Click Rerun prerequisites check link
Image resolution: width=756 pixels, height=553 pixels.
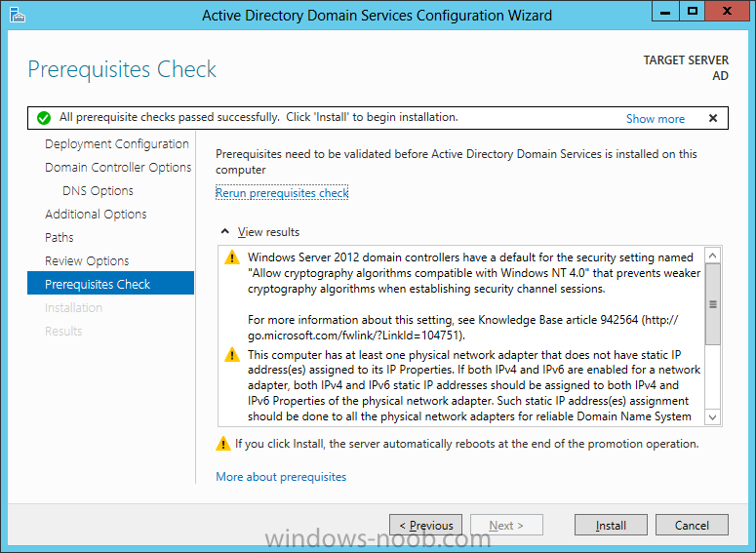tap(282, 193)
